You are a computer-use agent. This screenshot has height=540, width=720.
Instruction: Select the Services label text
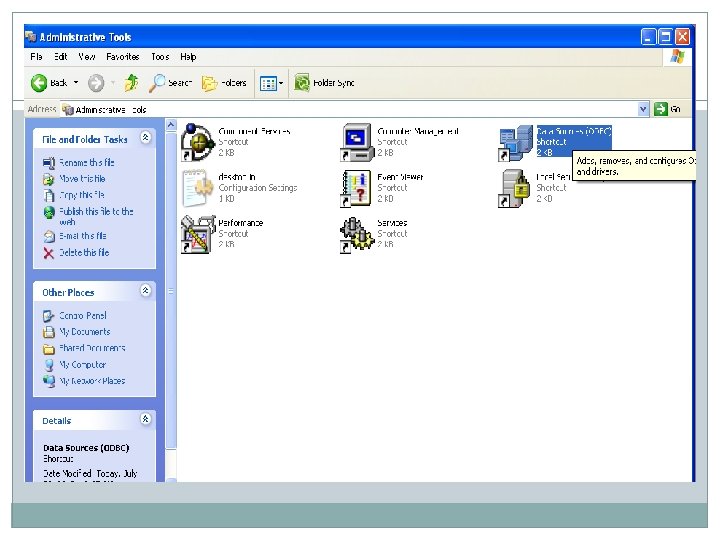point(392,223)
